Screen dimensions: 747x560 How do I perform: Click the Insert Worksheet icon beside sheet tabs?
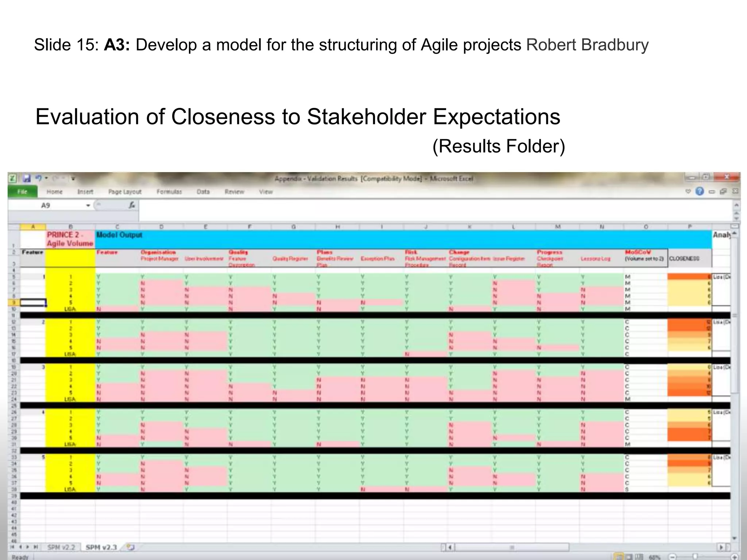click(x=131, y=547)
